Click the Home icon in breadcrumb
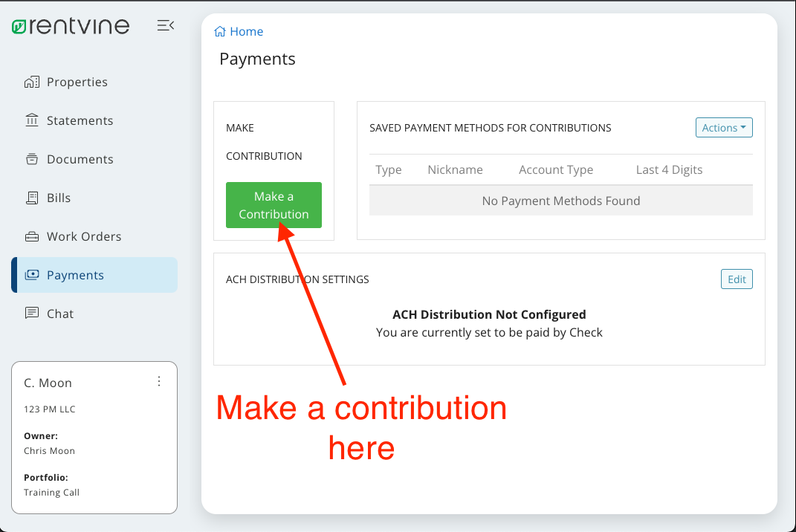This screenshot has width=796, height=532. tap(220, 31)
